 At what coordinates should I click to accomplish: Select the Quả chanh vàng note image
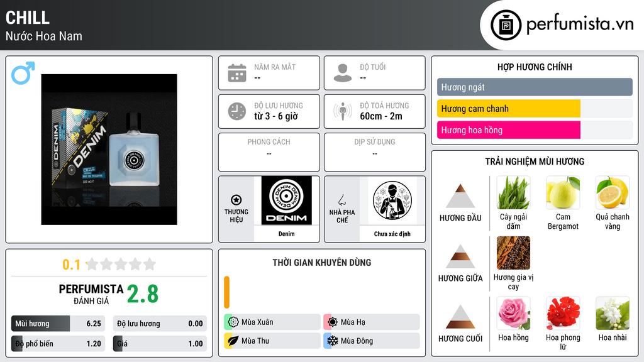click(x=613, y=192)
